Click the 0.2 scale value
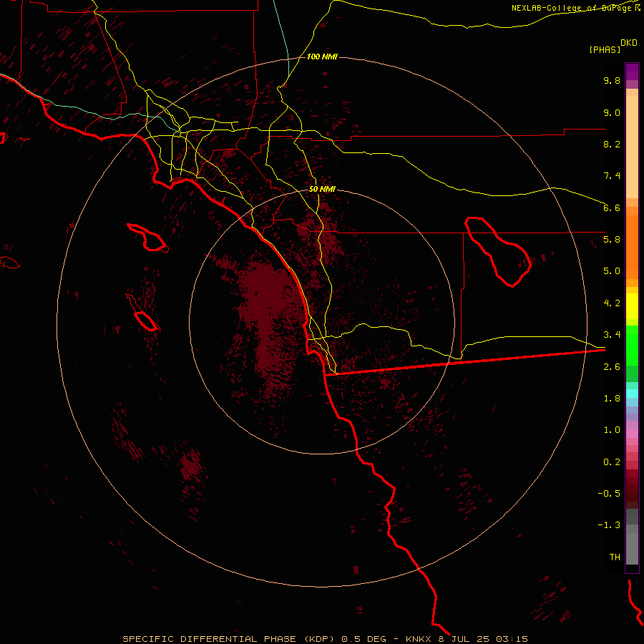 [612, 462]
